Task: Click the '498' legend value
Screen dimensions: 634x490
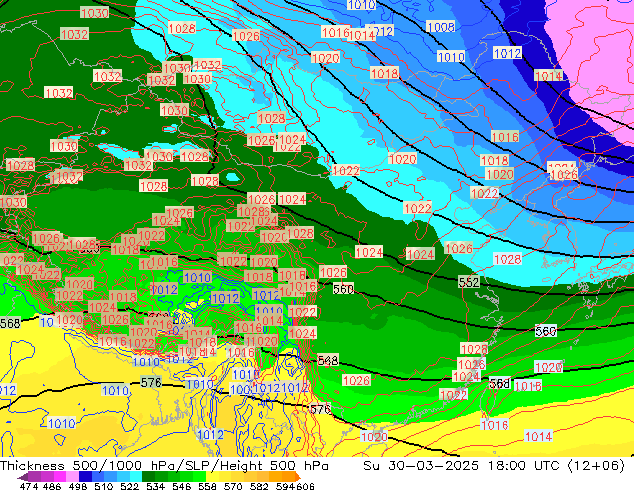Action: pos(78,486)
